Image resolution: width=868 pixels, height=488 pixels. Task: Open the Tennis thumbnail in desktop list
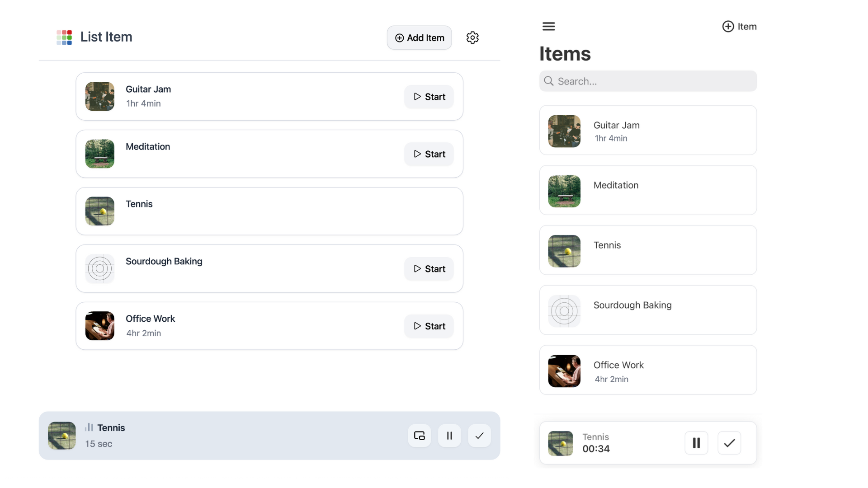pyautogui.click(x=100, y=211)
